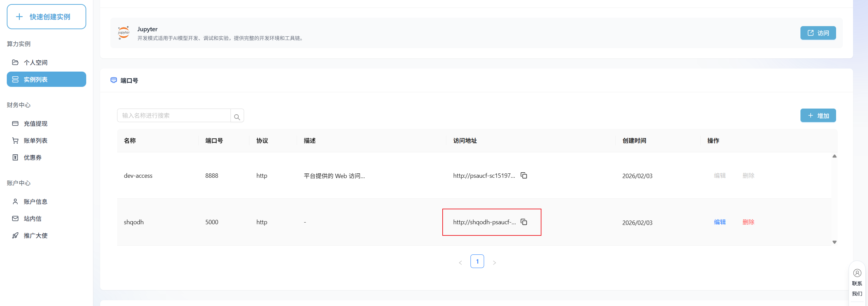Image resolution: width=868 pixels, height=306 pixels.
Task: Click the previous page arrow
Action: (x=460, y=263)
